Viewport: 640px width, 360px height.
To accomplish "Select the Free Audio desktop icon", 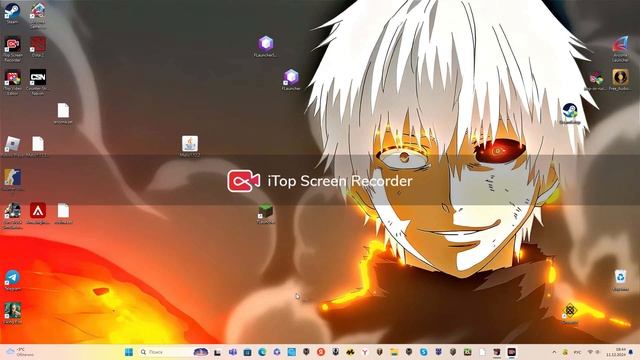I will pyautogui.click(x=620, y=80).
